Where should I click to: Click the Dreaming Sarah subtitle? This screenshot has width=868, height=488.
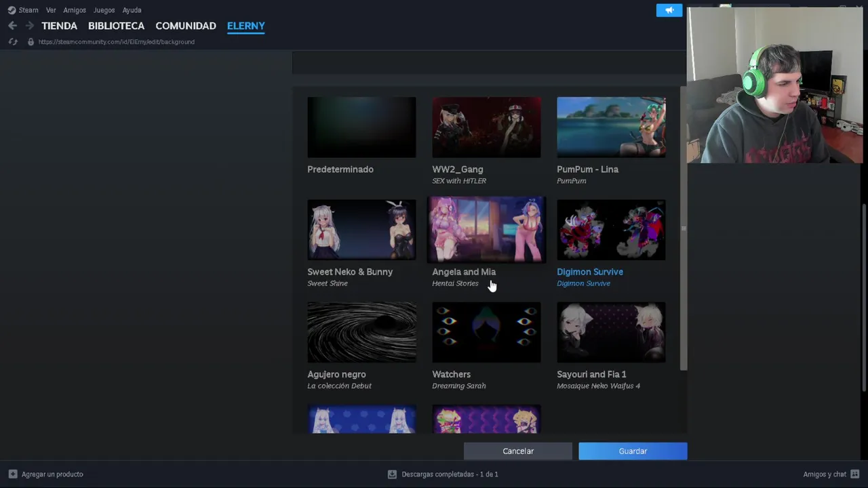point(459,386)
